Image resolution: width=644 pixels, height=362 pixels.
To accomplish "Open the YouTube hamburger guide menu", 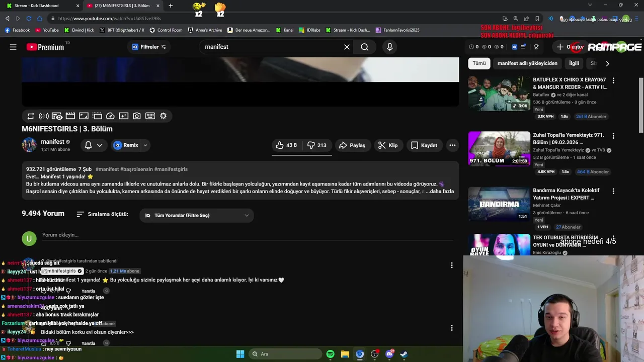I will tap(13, 47).
